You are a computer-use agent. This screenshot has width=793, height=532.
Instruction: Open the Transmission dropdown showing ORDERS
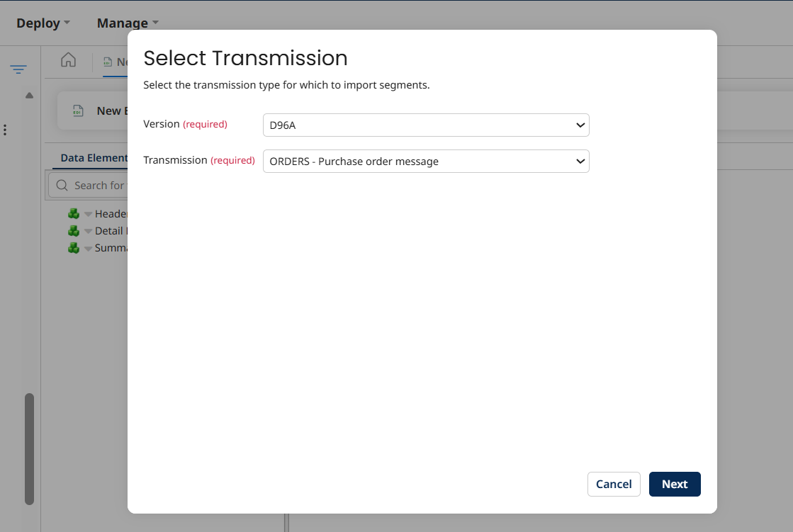point(425,161)
